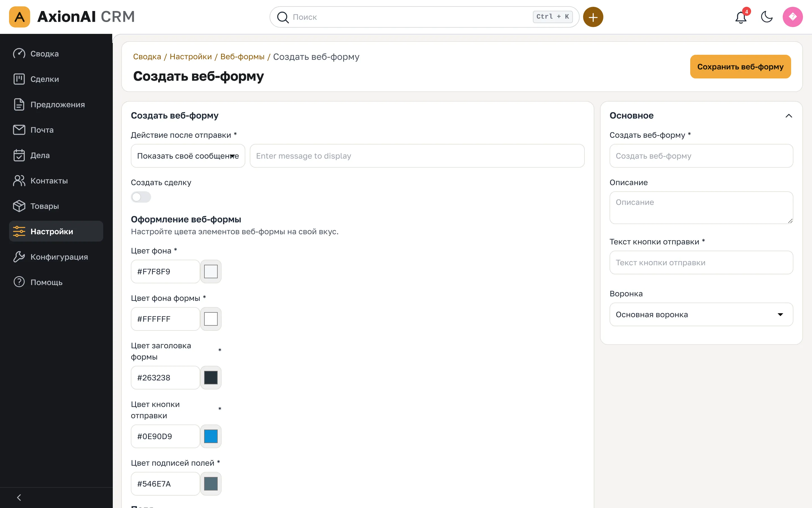
Task: Click the Сделки board icon
Action: coord(19,79)
